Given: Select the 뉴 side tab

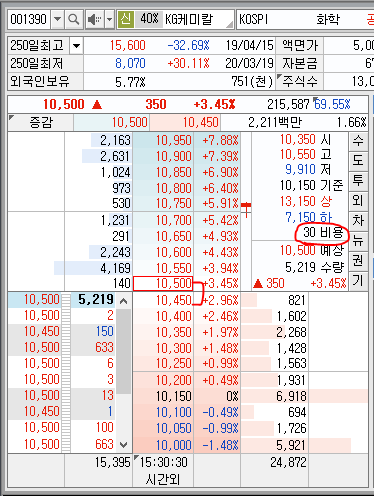Looking at the screenshot, I should tap(358, 241).
